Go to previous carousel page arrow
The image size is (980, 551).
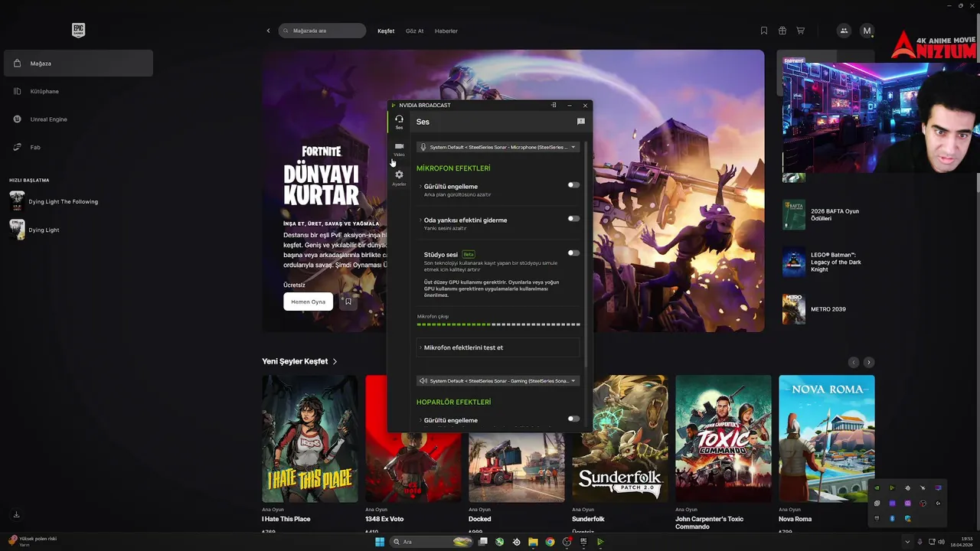click(853, 362)
